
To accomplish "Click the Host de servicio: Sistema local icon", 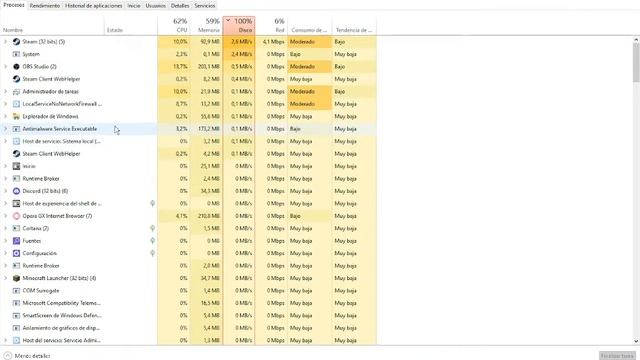I will click(x=16, y=141).
